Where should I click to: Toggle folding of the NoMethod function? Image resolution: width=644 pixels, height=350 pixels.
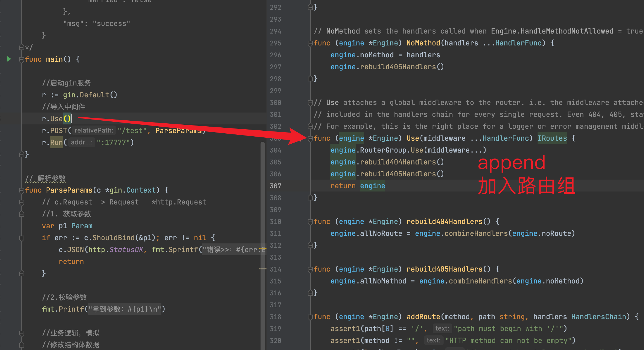coord(310,43)
